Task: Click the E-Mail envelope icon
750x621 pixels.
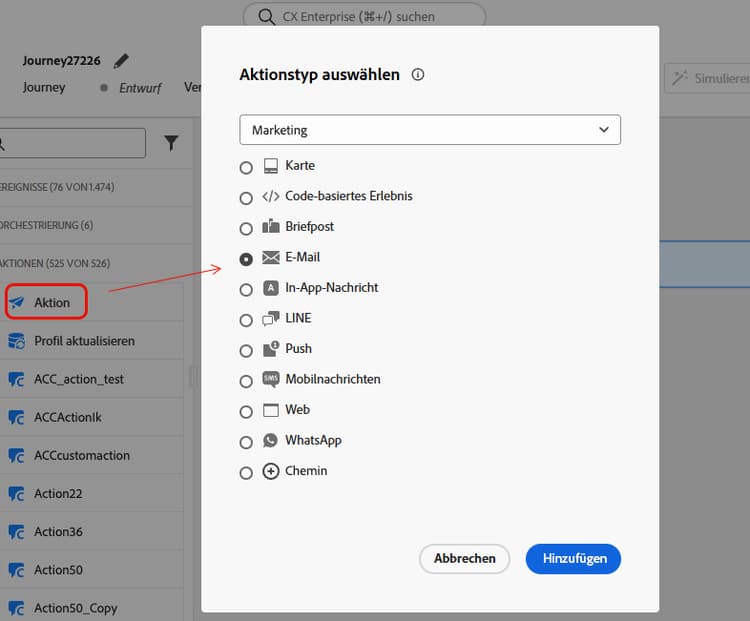Action: coord(271,257)
